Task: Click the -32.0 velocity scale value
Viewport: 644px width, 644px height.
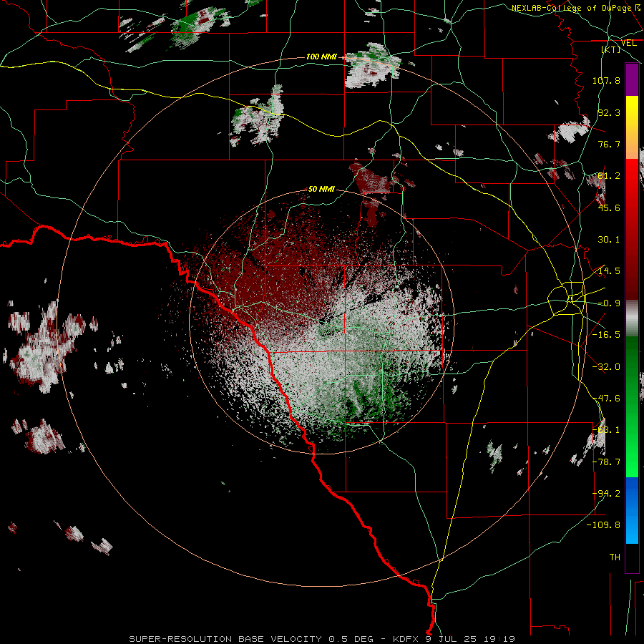Action: click(x=606, y=367)
